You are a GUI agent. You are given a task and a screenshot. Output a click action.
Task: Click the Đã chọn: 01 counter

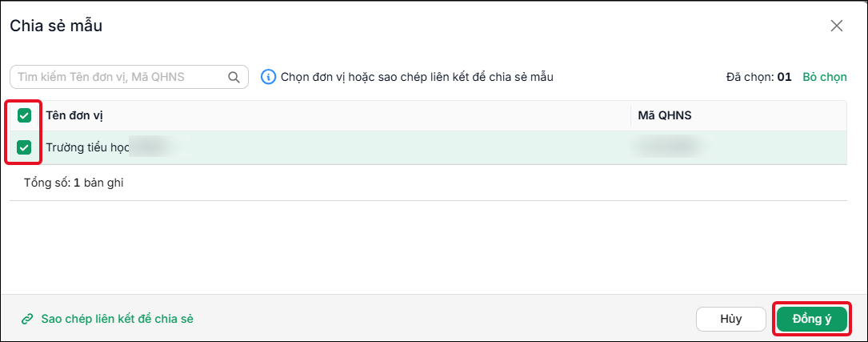coord(759,77)
